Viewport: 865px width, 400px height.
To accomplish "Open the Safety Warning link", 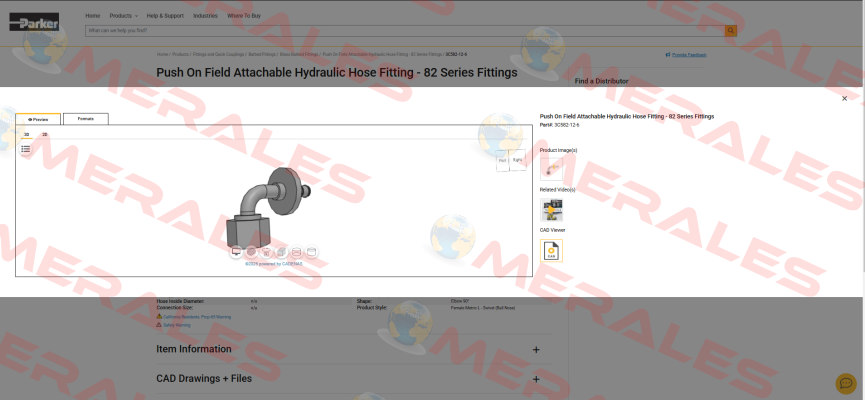I will pos(177,326).
